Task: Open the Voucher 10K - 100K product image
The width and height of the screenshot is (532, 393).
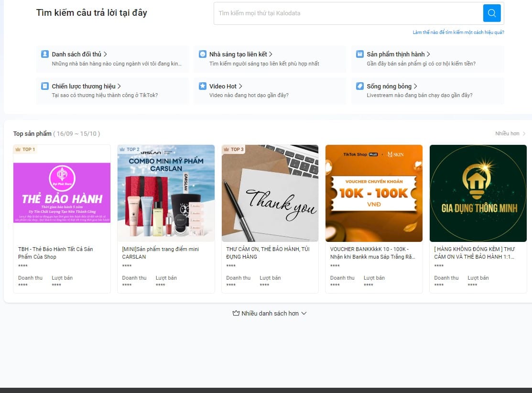Action: [374, 193]
